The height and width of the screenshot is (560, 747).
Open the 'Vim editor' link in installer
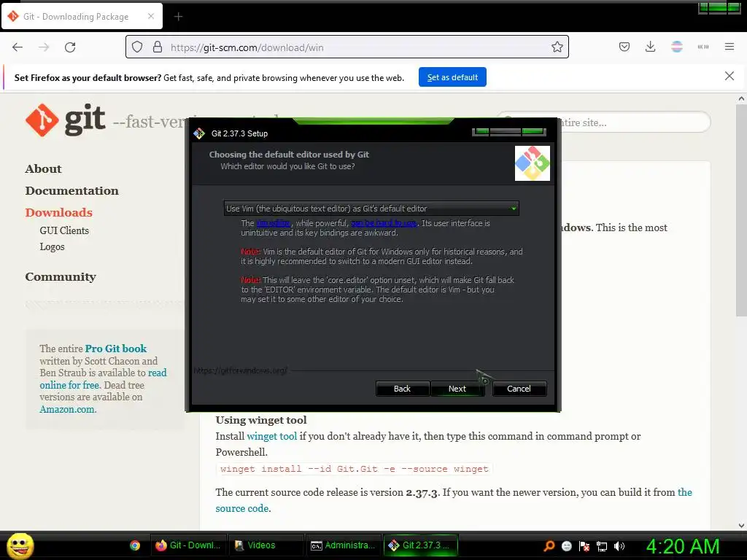pos(273,223)
